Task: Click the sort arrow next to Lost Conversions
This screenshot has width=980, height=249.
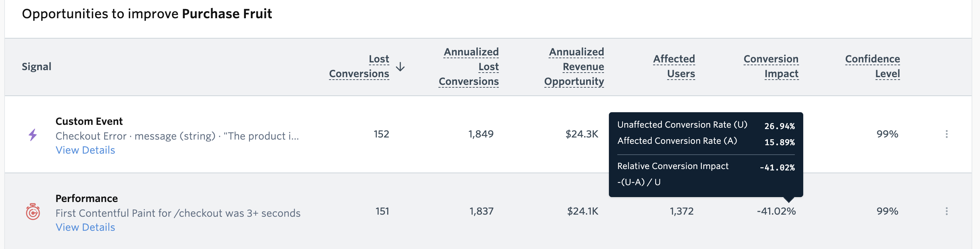Action: coord(400,67)
